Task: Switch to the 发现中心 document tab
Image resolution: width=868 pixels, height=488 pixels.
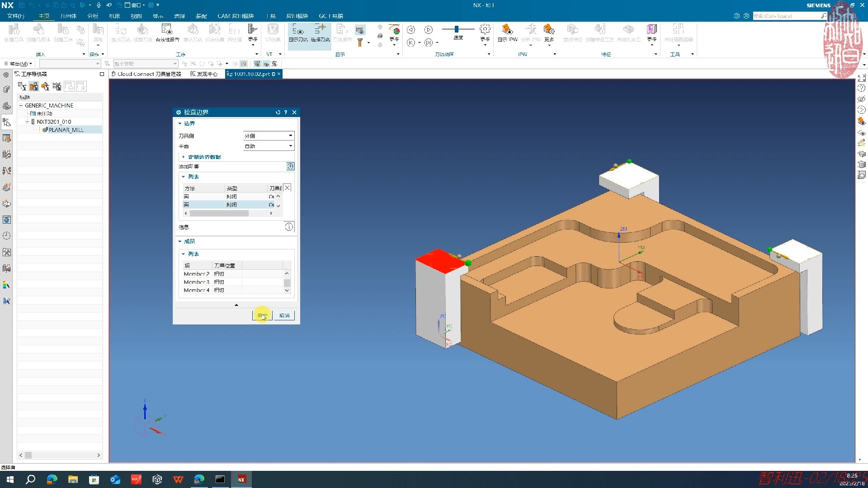Action: click(x=204, y=74)
